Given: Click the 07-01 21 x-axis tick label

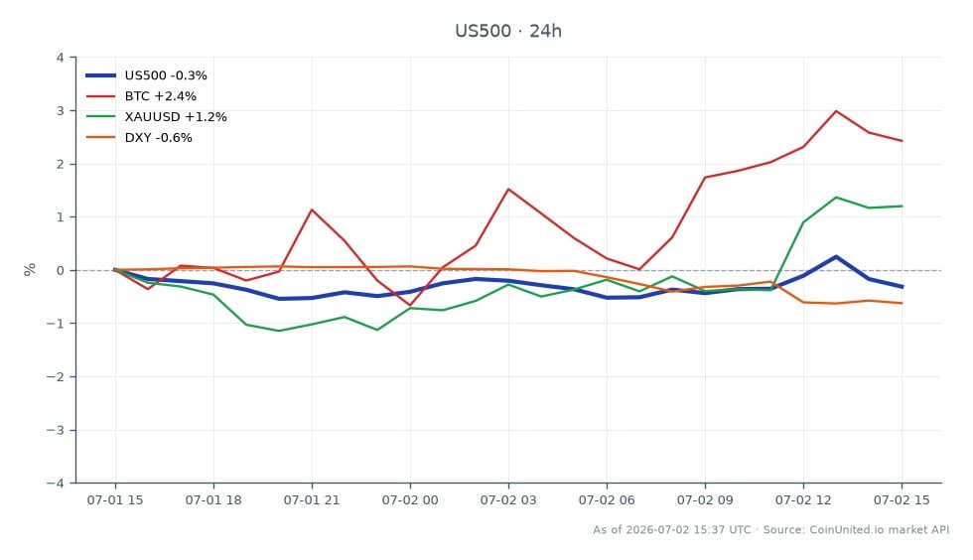Looking at the screenshot, I should click(x=312, y=500).
